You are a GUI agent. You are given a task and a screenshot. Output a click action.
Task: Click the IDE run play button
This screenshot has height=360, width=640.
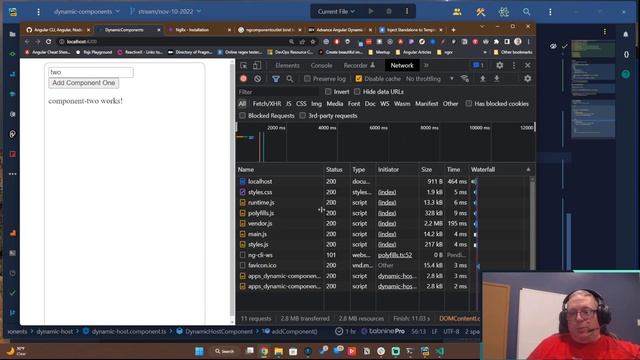pyautogui.click(x=371, y=11)
